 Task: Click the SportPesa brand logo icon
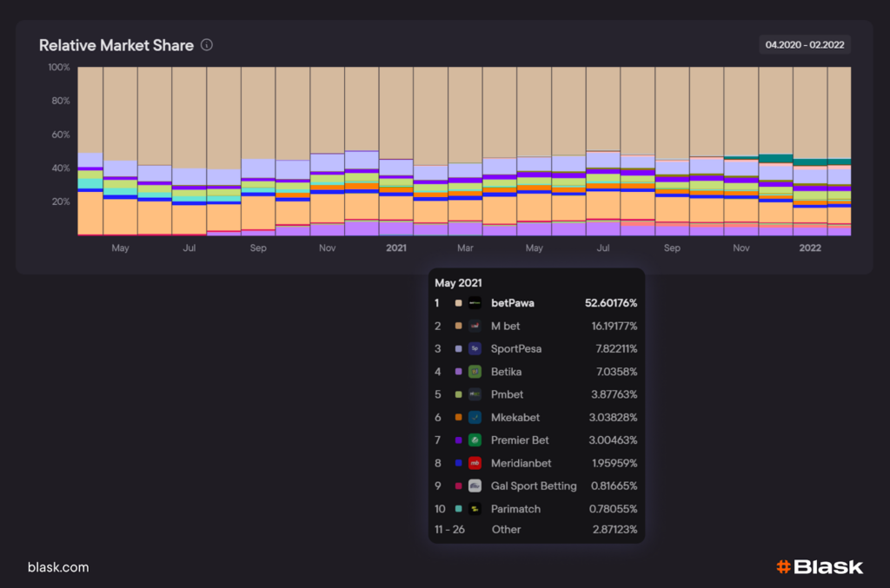(475, 349)
